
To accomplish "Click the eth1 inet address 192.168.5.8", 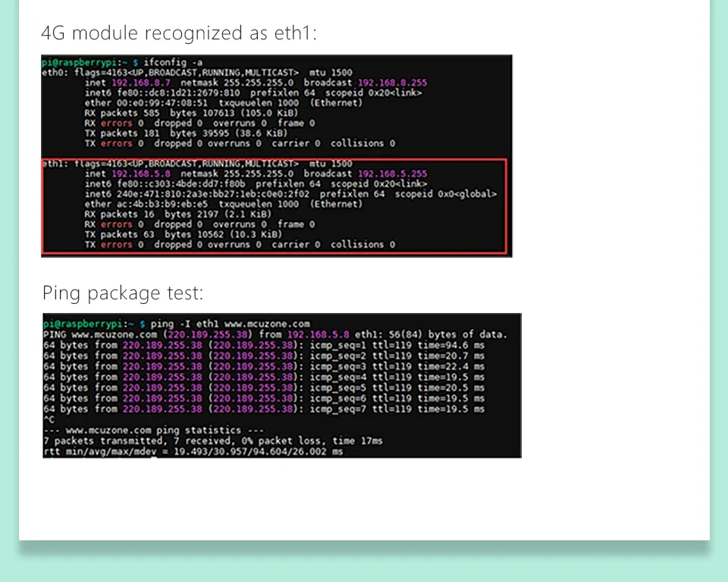I will point(140,174).
